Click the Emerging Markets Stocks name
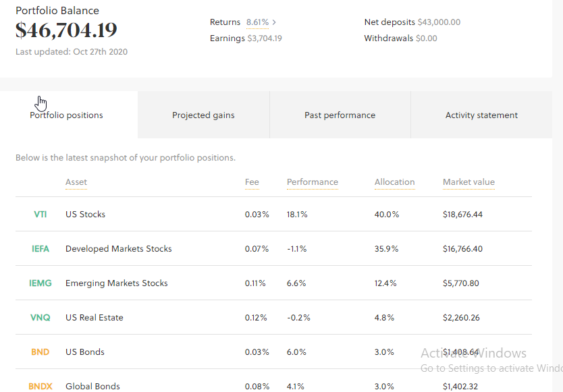This screenshot has height=392, width=563. [117, 283]
